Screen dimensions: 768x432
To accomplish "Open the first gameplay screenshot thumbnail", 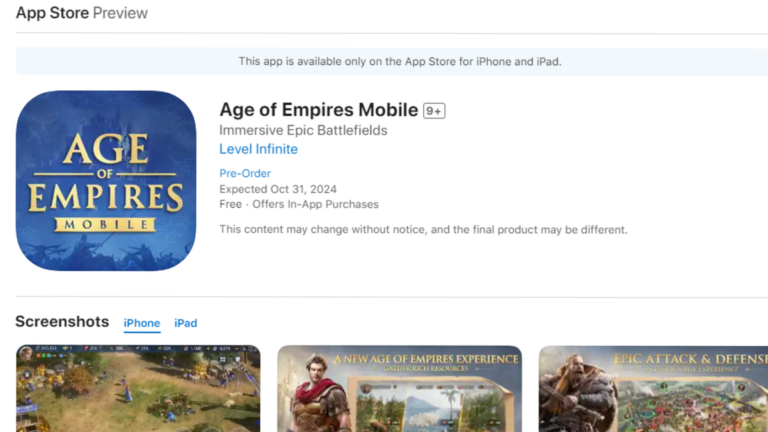I will pos(138,388).
